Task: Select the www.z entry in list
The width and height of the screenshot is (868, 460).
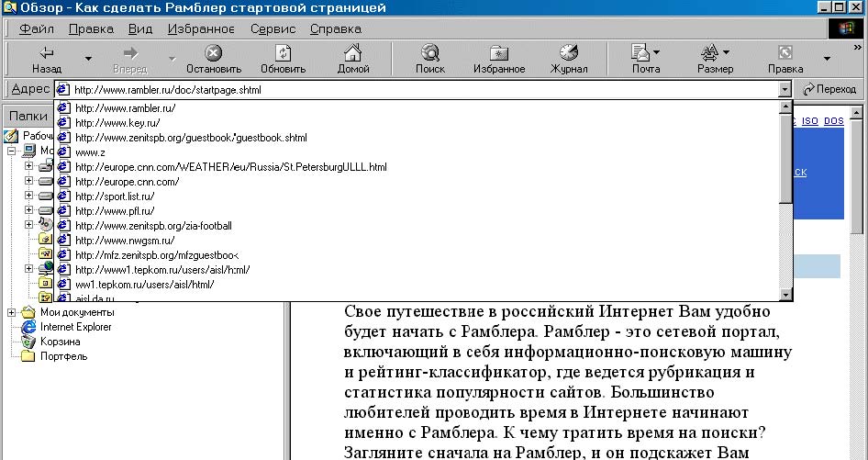Action: (417, 152)
